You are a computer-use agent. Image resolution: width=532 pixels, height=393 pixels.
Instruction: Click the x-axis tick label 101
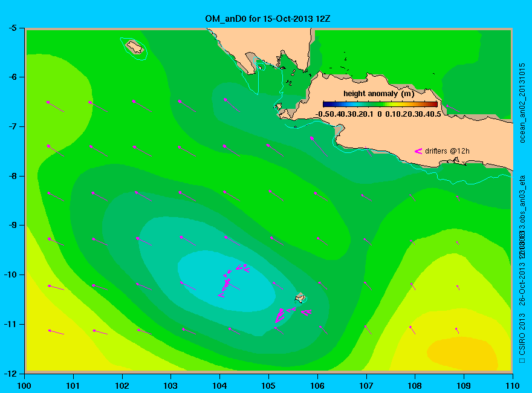pos(73,386)
